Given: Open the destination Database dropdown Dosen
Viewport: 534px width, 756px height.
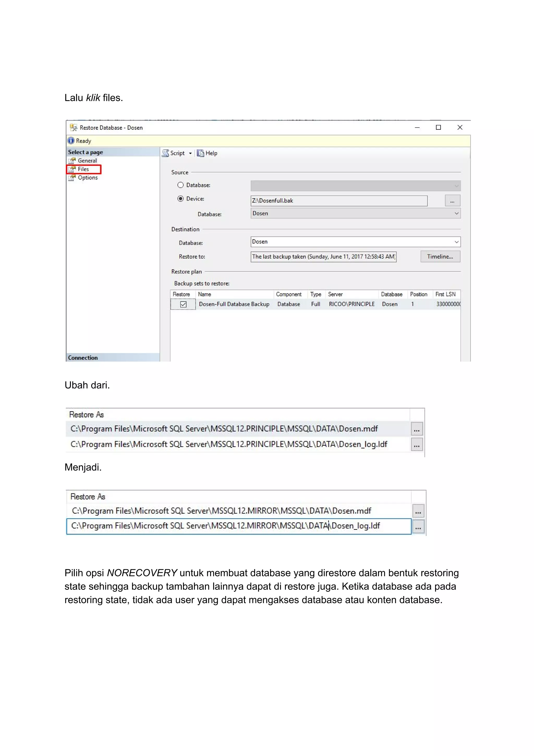Looking at the screenshot, I should point(355,242).
